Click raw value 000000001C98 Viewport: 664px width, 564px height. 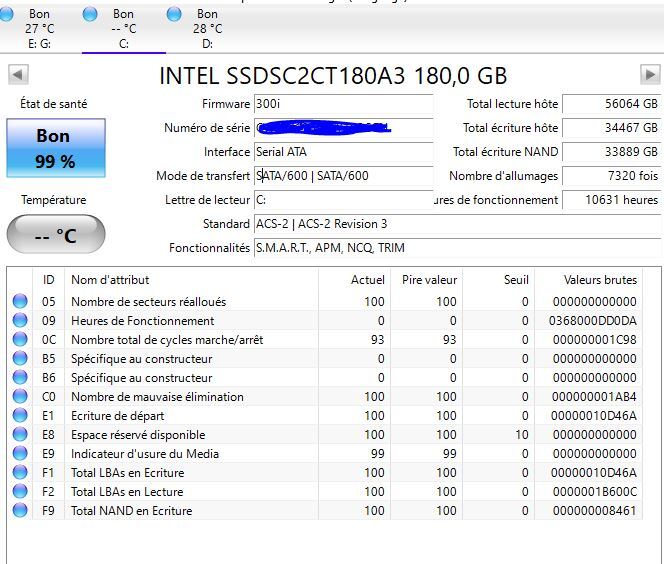(595, 340)
